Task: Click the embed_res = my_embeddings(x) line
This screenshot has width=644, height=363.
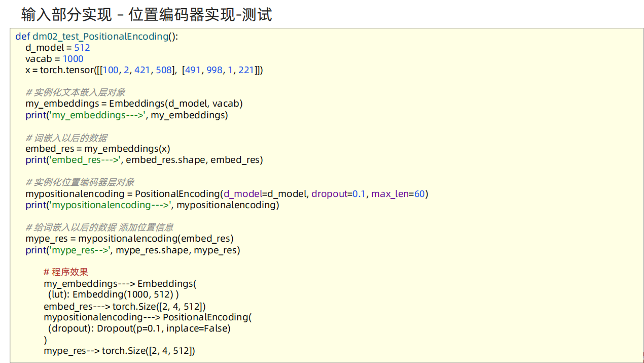Action: (x=98, y=149)
